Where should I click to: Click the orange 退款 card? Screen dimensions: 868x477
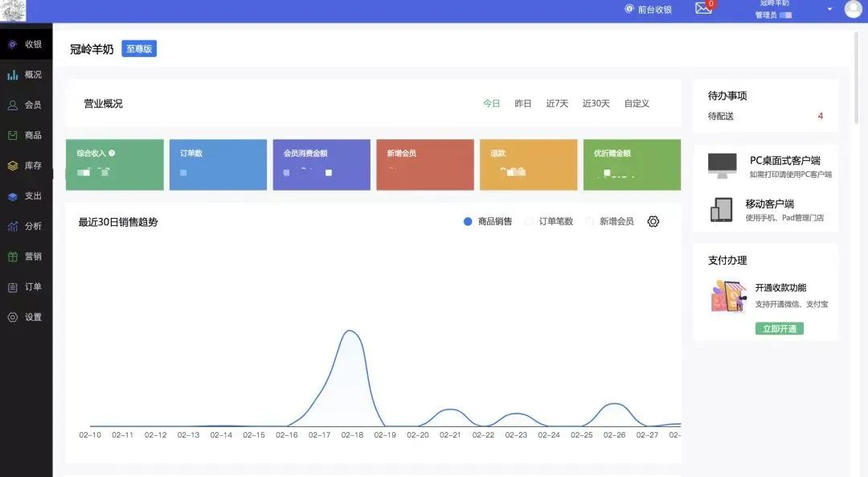[529, 165]
